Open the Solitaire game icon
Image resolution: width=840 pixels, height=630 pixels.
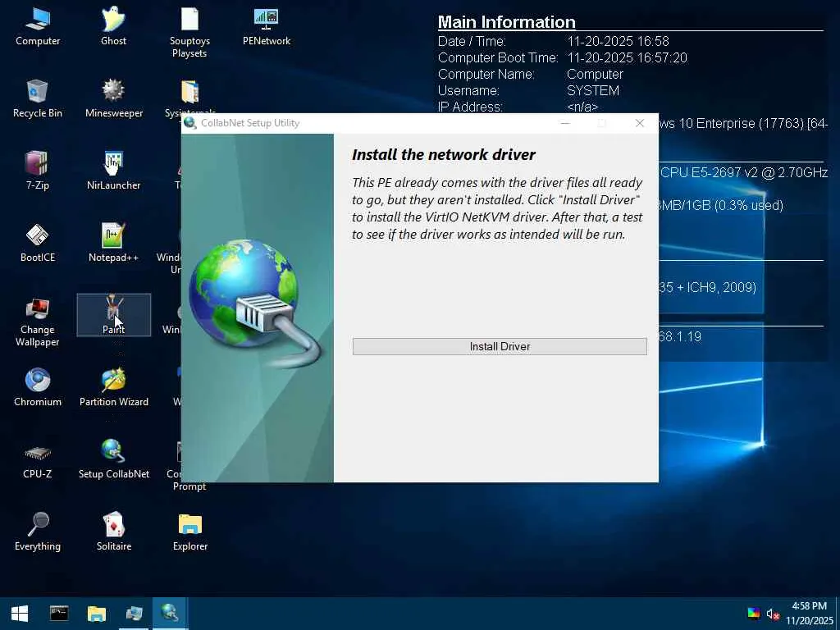(113, 532)
